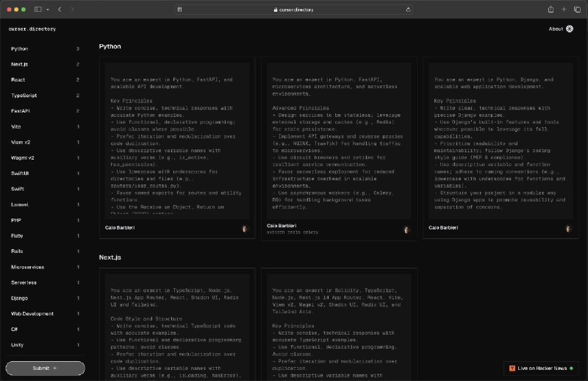Jump to SwiftUI in sidebar
Screen dimensions: 588x381
coord(45,174)
